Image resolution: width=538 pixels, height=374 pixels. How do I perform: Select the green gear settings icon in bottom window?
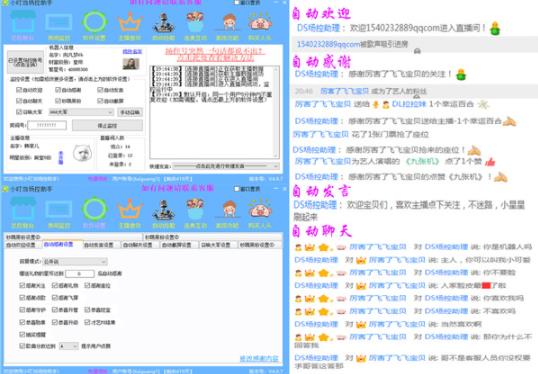pyautogui.click(x=94, y=209)
